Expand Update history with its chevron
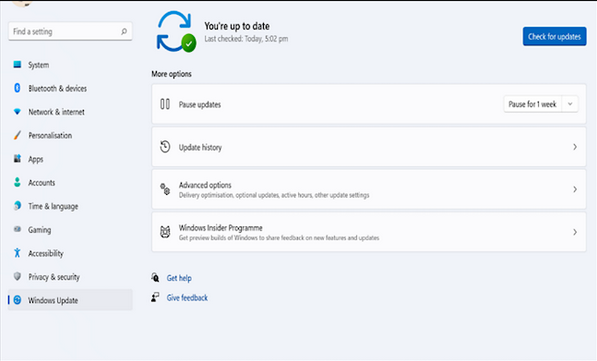597x361 pixels. pyautogui.click(x=575, y=147)
